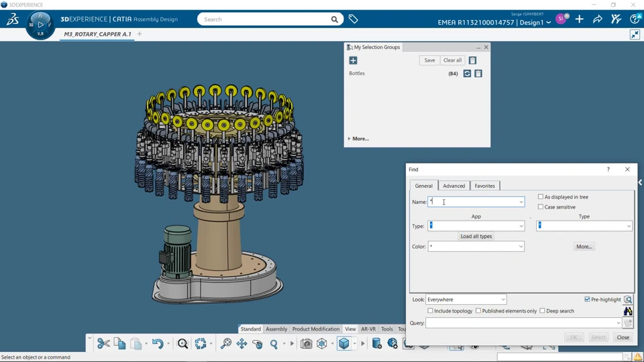Screen dimensions: 644x362
Task: Click the refresh icon on the Bottles row
Action: coord(467,74)
